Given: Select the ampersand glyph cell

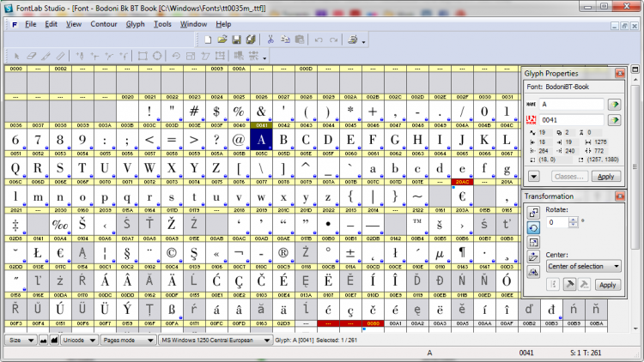Looking at the screenshot, I should click(x=261, y=112).
